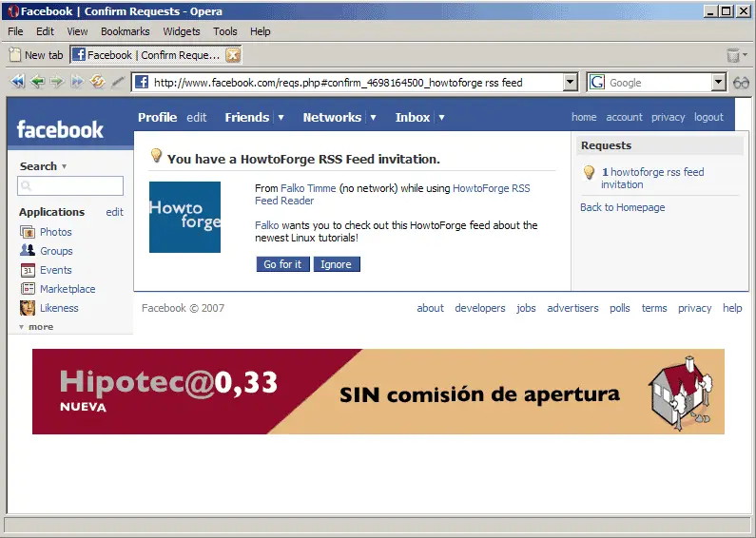756x538 pixels.
Task: Click the Photos application icon
Action: tap(28, 232)
